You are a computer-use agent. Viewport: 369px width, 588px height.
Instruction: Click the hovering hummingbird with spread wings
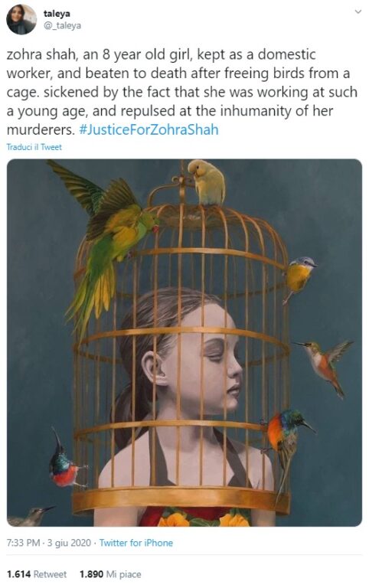click(325, 364)
